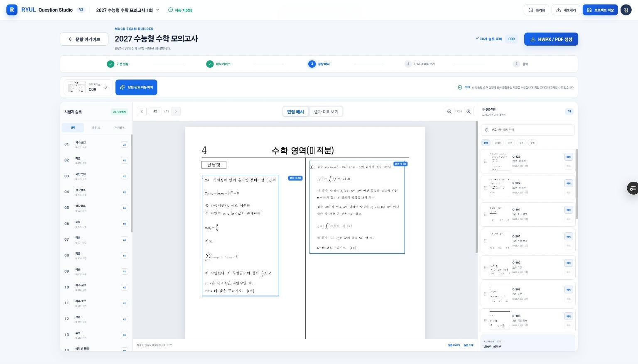Screen dimensions: 638x364
Task: Click the 원본 HWPX link
Action: 454,345
